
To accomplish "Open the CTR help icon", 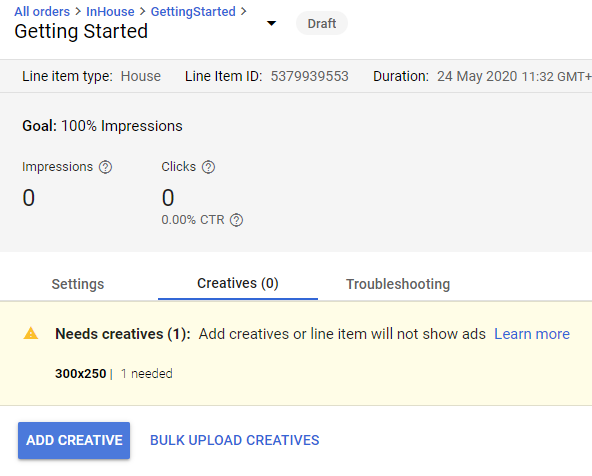I will [x=236, y=220].
